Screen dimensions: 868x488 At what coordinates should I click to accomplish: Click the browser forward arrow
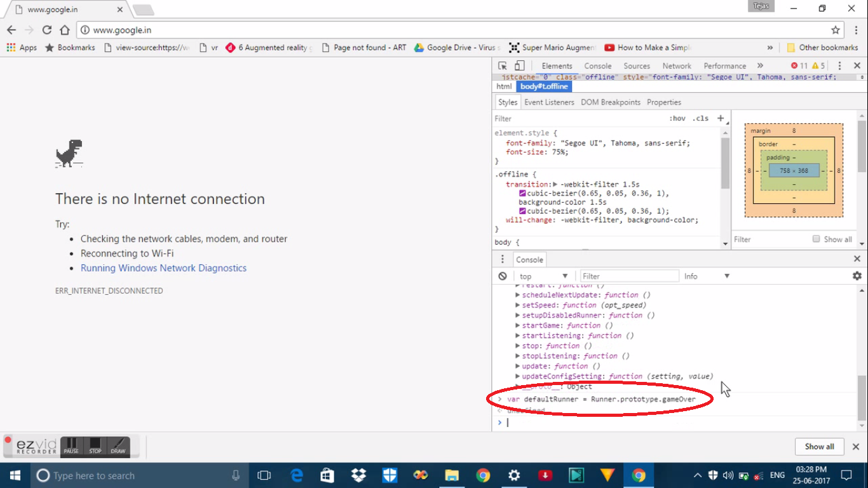point(29,30)
